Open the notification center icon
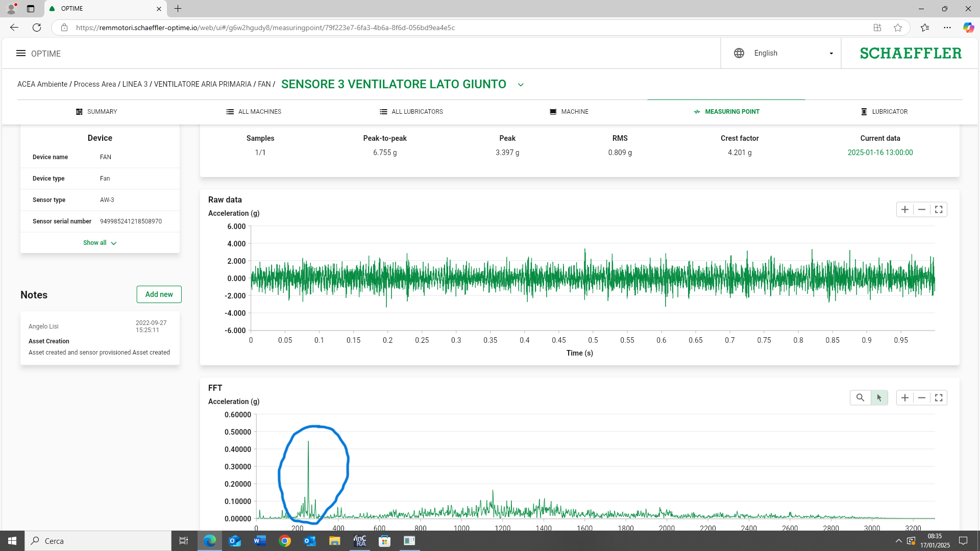 point(963,541)
